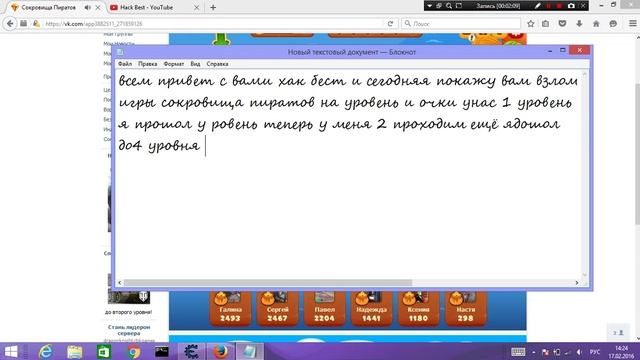The image size is (640, 360).
Task: Go to Firefox home page
Action: (x=596, y=24)
